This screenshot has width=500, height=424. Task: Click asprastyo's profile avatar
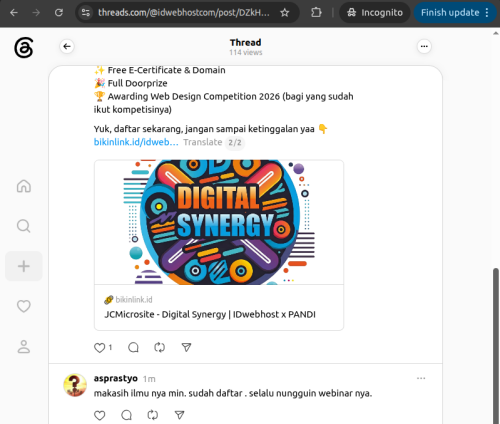pos(75,385)
